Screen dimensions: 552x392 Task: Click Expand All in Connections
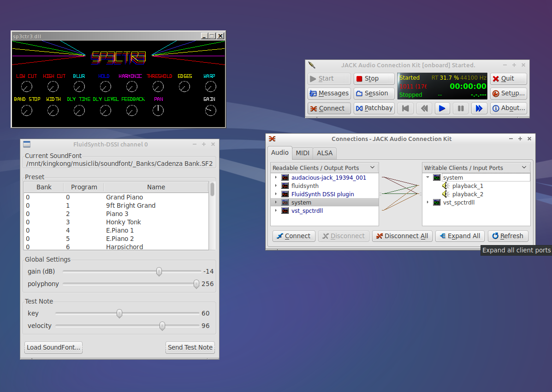(x=460, y=236)
